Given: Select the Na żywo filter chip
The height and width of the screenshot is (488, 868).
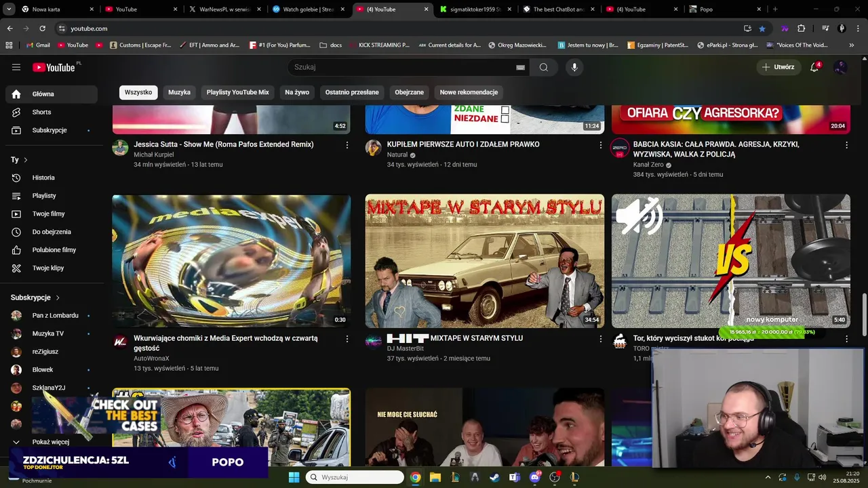Looking at the screenshot, I should [297, 92].
